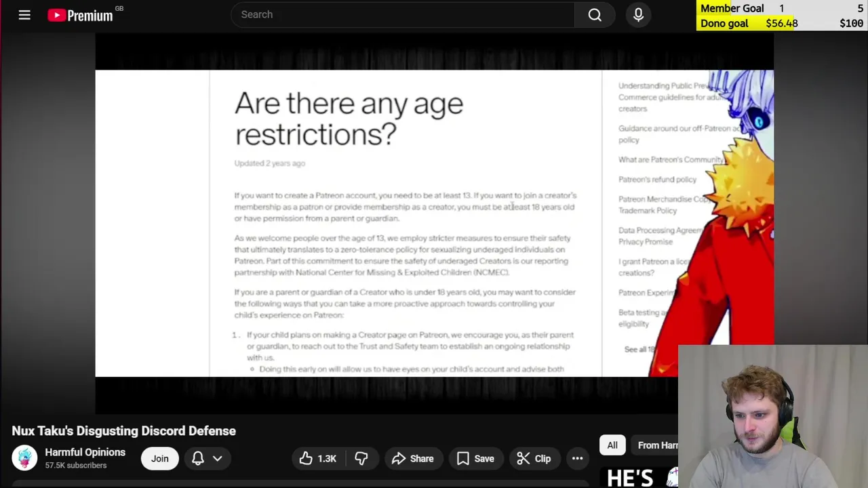Viewport: 868px width, 488px height.
Task: Click the 57.5K subscribers text
Action: coord(76,466)
